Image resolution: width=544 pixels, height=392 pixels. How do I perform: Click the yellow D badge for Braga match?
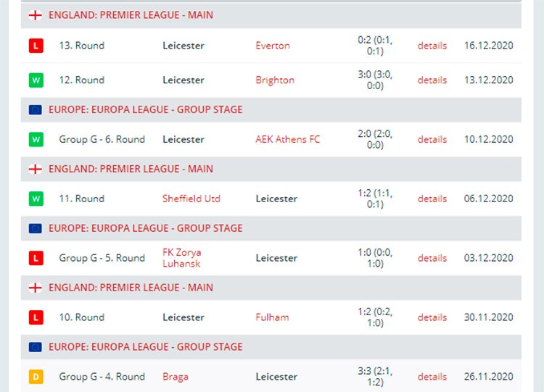point(36,376)
